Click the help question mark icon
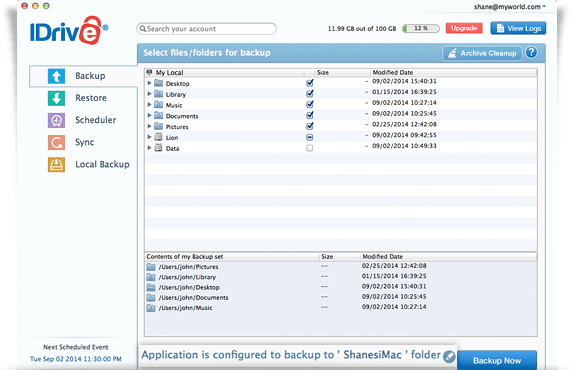The width and height of the screenshot is (574, 370). click(531, 53)
